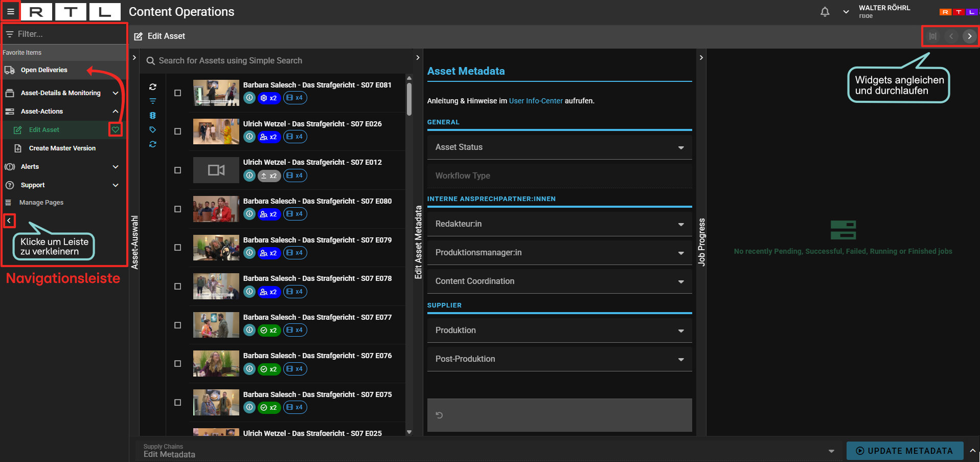This screenshot has height=462, width=980.
Task: Go to next widget with right arrow
Action: pyautogui.click(x=969, y=36)
